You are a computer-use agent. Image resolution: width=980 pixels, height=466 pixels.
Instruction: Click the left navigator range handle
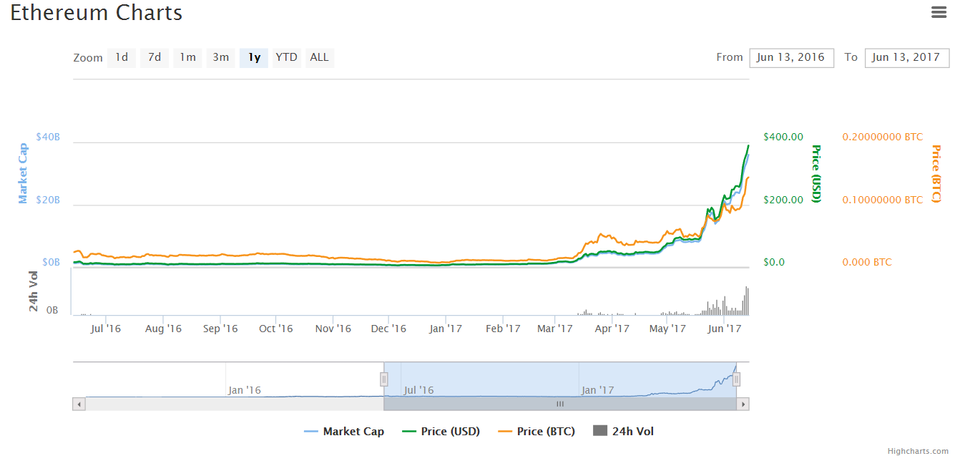click(384, 379)
